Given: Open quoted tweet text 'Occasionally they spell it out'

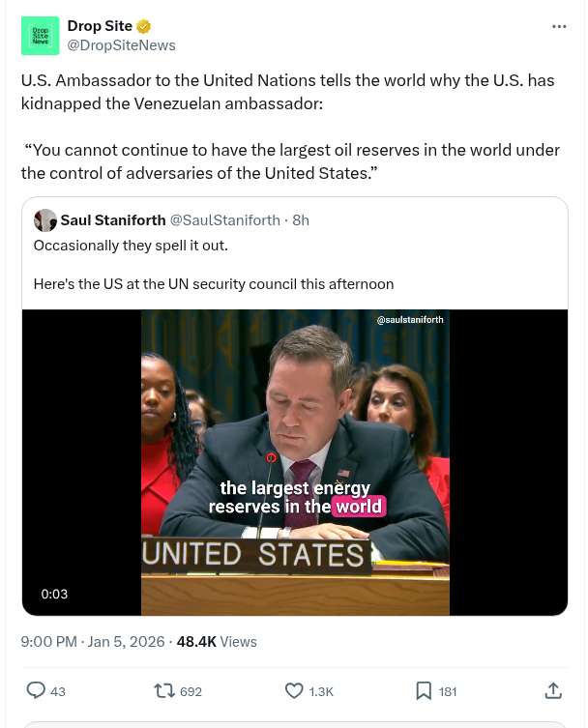Looking at the screenshot, I should point(131,246).
